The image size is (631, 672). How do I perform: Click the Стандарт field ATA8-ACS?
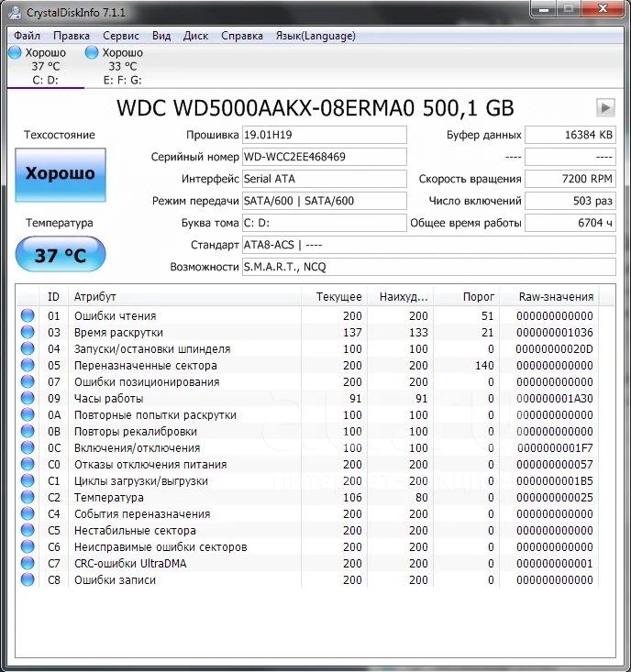coord(428,245)
